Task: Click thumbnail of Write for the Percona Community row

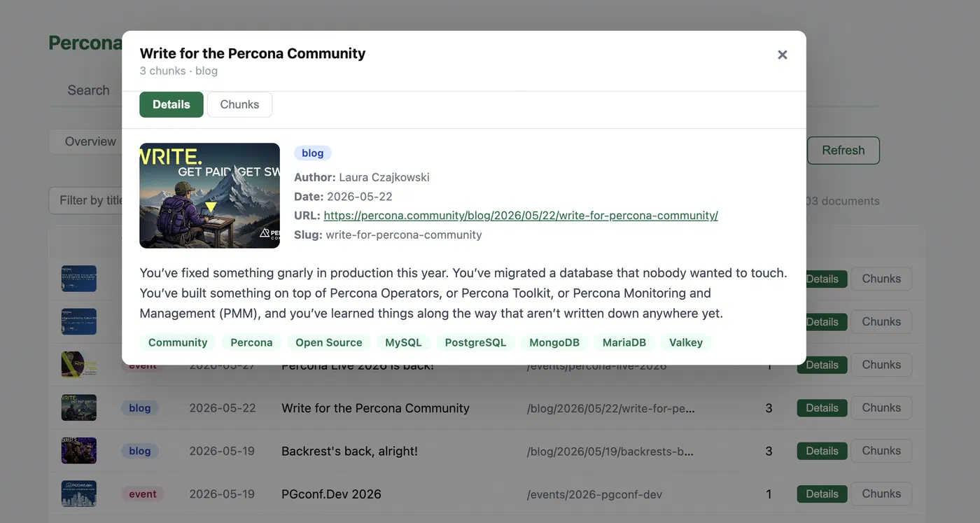Action: pos(78,407)
